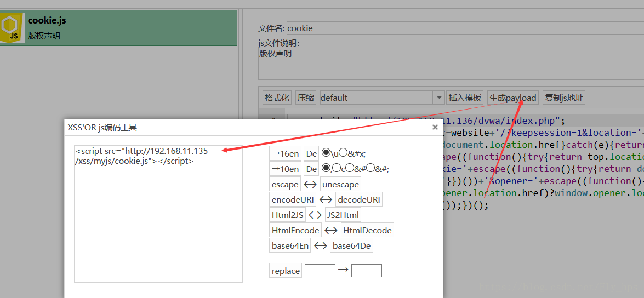Click the base64En button

290,245
